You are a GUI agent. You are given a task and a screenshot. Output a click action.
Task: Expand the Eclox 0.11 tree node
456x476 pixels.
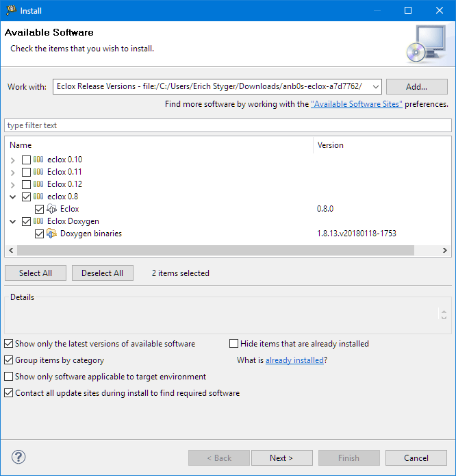13,173
